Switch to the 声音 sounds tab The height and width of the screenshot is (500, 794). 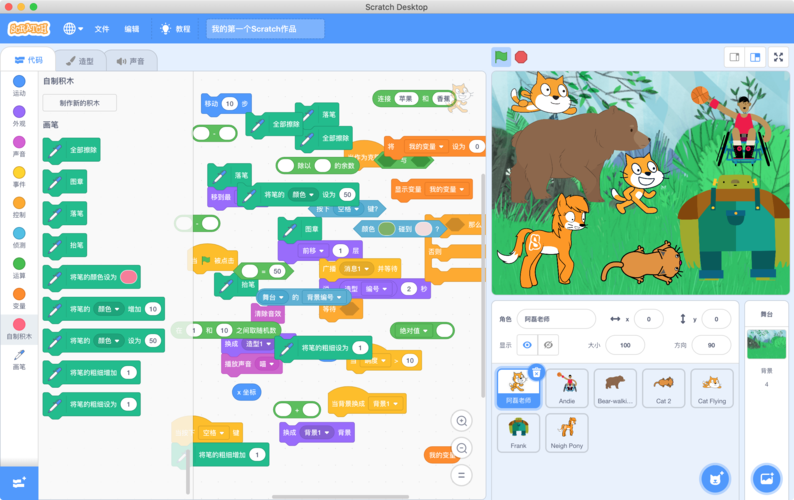coord(131,61)
